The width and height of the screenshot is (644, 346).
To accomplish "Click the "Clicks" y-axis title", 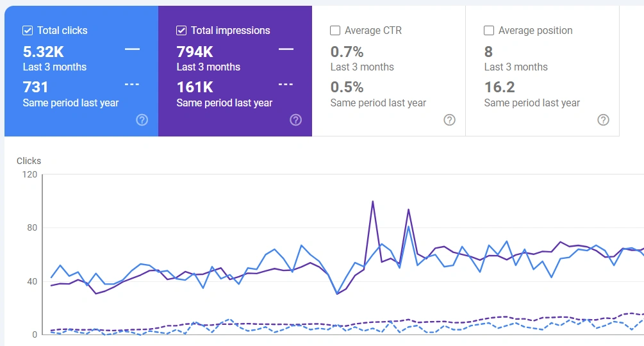I will 29,161.
